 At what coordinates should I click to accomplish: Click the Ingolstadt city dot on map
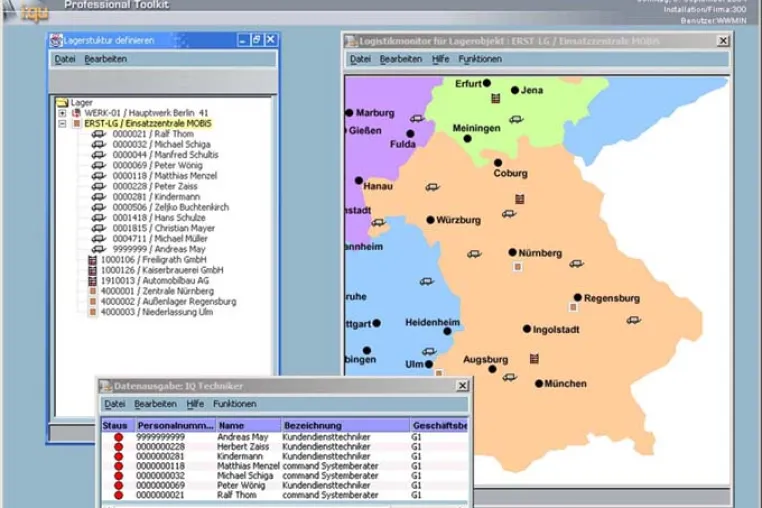526,329
